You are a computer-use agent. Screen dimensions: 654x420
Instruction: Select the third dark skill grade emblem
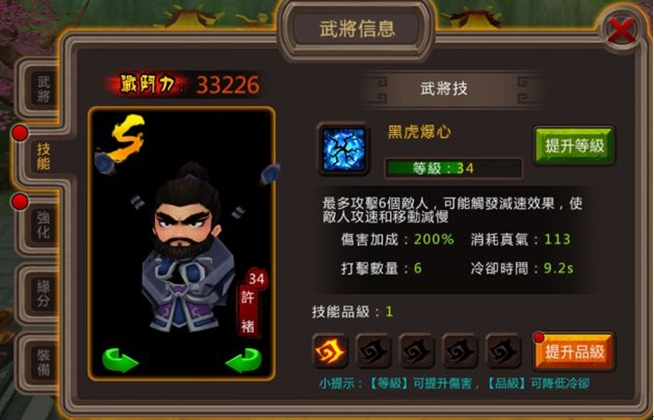point(416,351)
